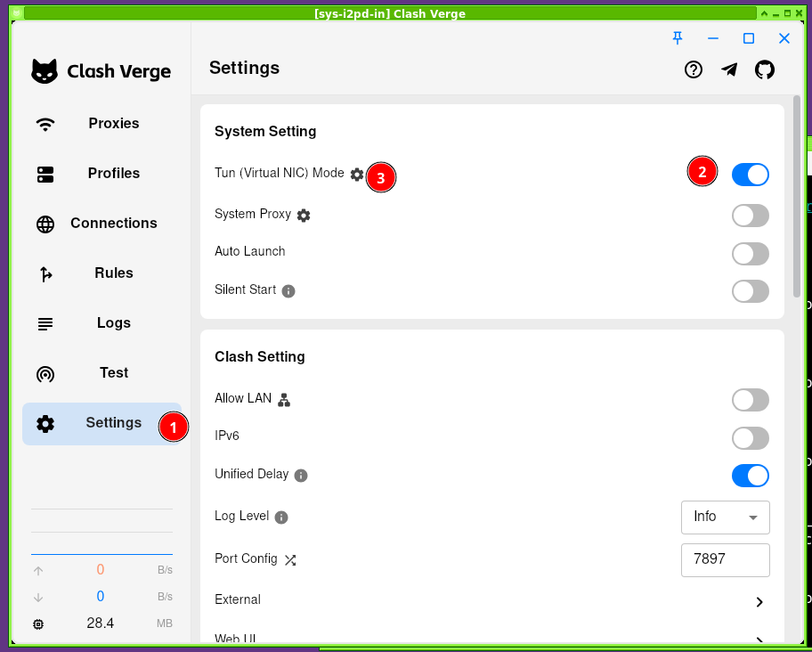Open the System Proxy gear settings icon

coord(304,216)
